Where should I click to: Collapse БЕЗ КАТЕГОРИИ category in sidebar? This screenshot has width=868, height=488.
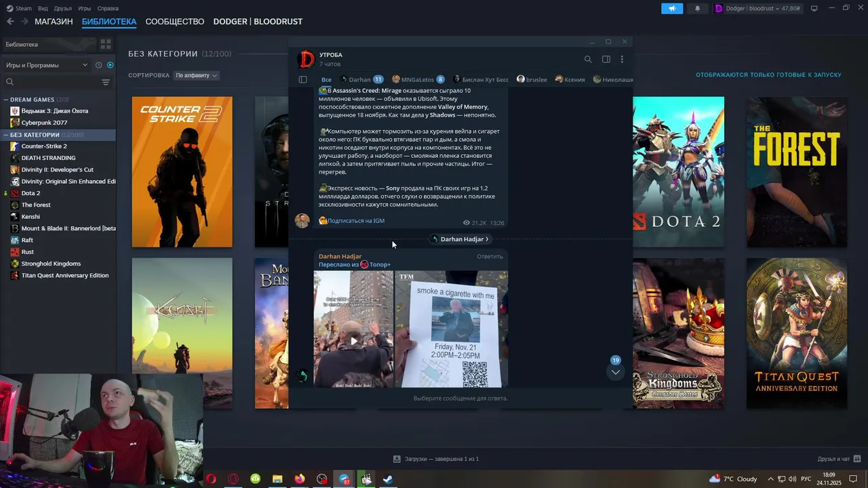(x=6, y=135)
